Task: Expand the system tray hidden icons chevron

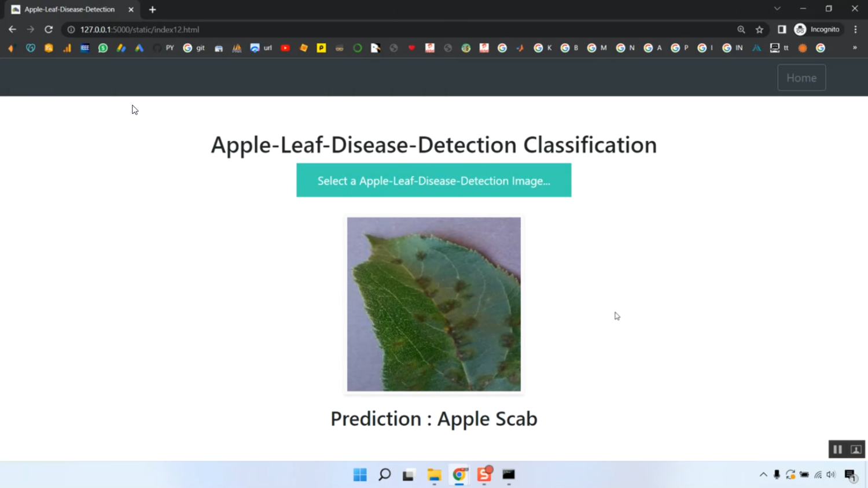Action: (763, 475)
